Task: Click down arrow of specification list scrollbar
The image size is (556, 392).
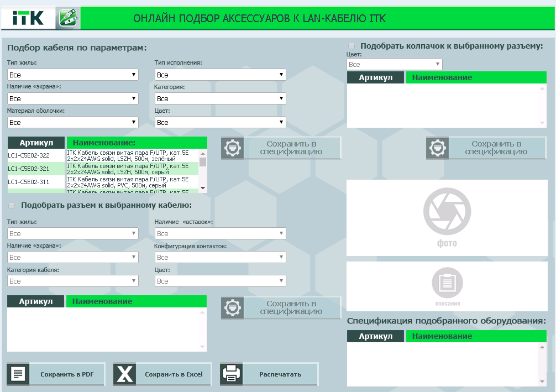Action: pyautogui.click(x=542, y=381)
